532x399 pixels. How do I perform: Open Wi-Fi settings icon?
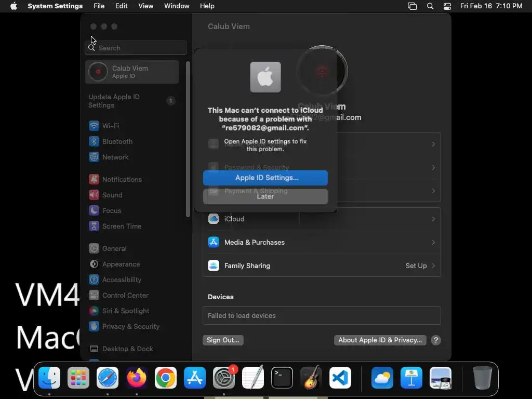coord(94,126)
